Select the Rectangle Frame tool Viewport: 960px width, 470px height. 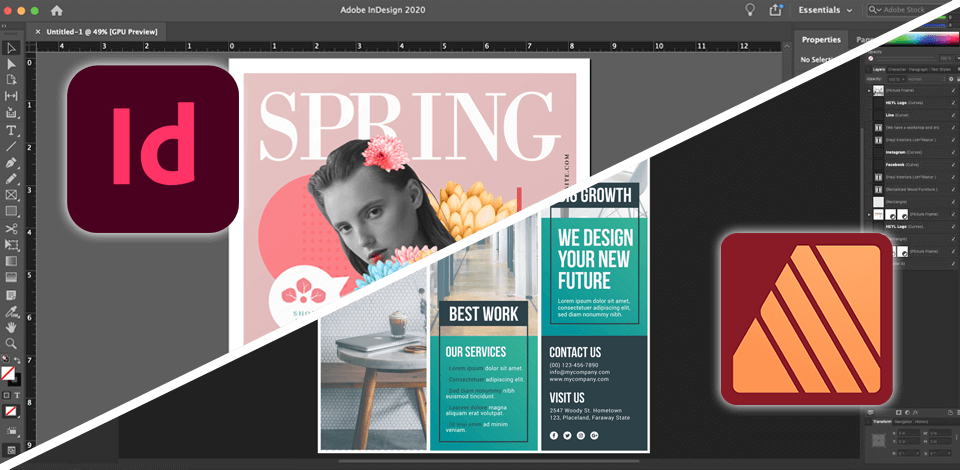tap(11, 195)
